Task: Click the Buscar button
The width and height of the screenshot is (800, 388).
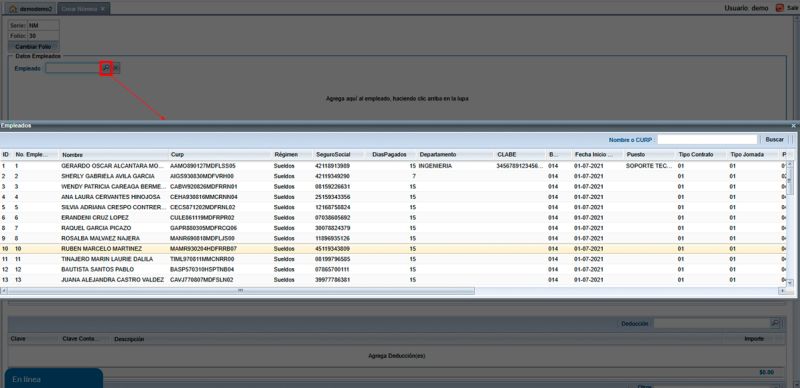Action: pos(774,139)
